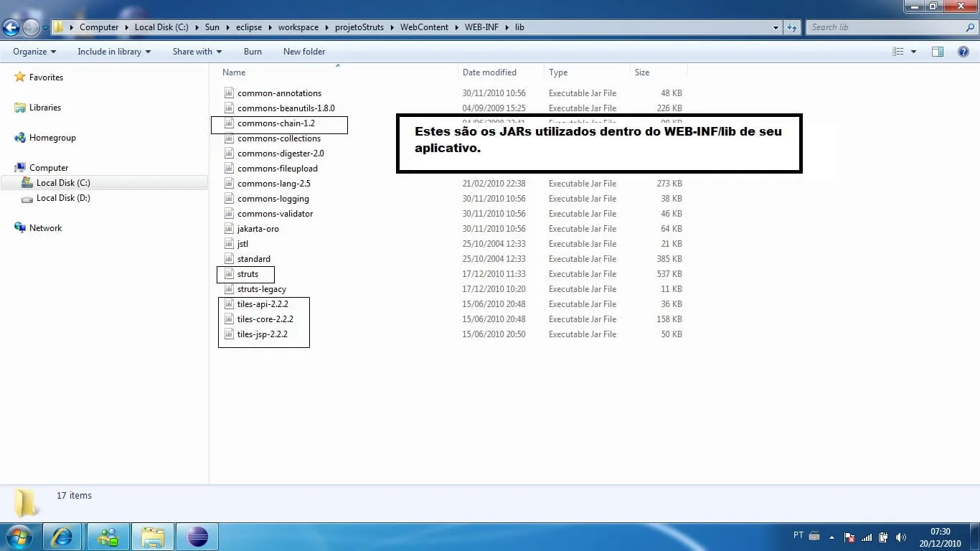Select Homegroup in the navigation pane
Screen dimensions: 980x551
52,138
